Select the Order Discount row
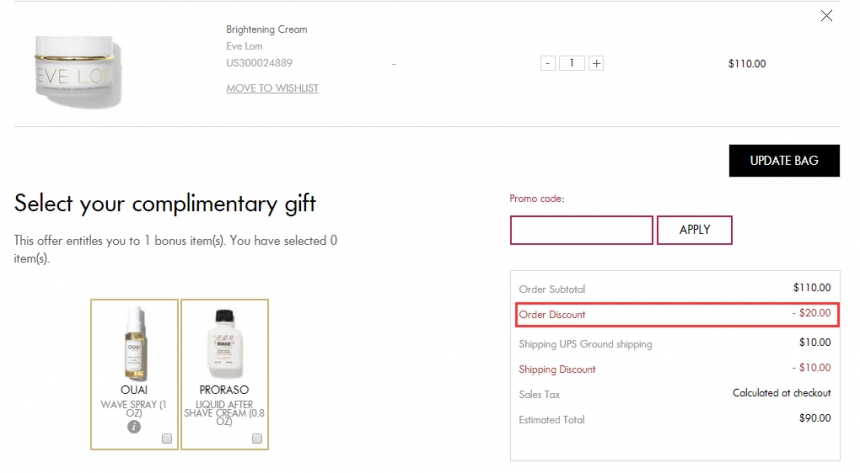The image size is (860, 473). (x=676, y=315)
